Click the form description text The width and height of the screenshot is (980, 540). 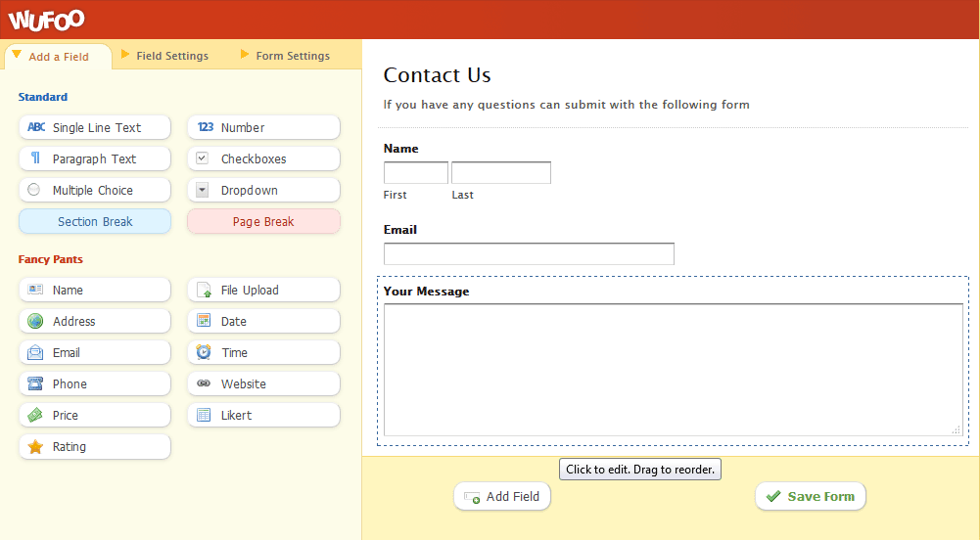(566, 105)
